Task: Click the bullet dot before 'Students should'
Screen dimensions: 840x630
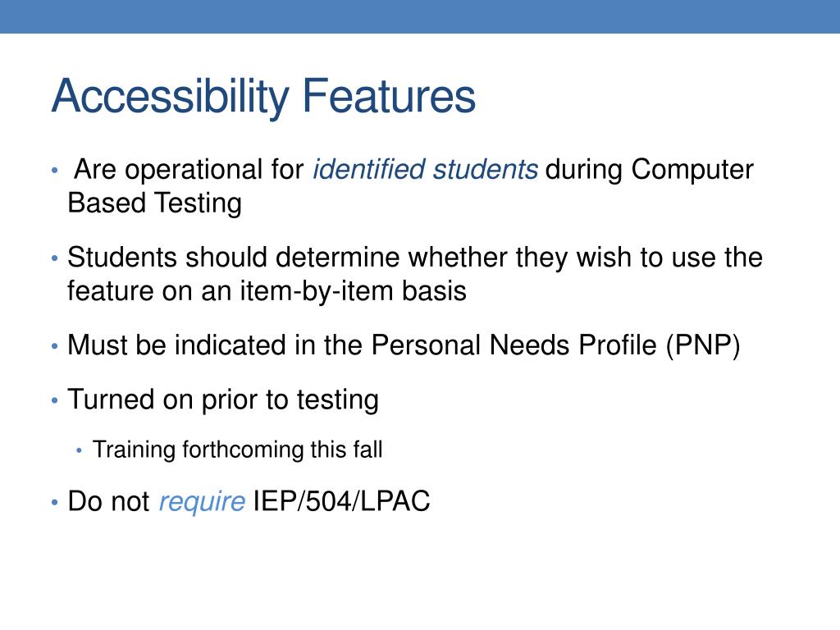Action: pyautogui.click(x=54, y=258)
